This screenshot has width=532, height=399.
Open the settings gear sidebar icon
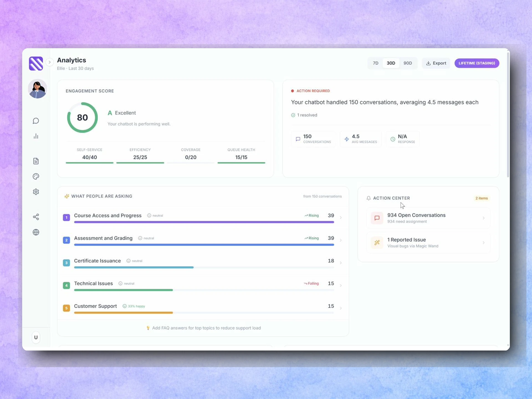[36, 192]
